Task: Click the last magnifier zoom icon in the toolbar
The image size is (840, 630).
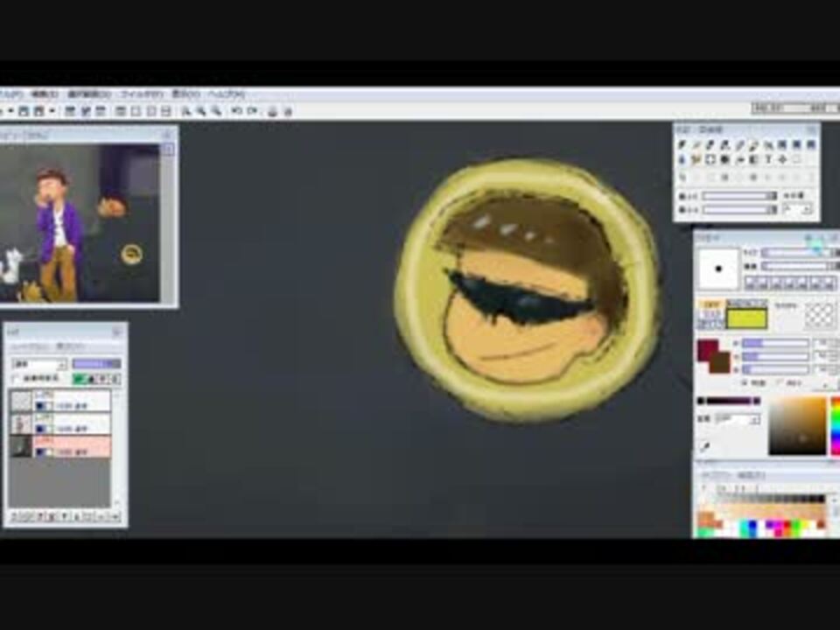Action: (216, 111)
